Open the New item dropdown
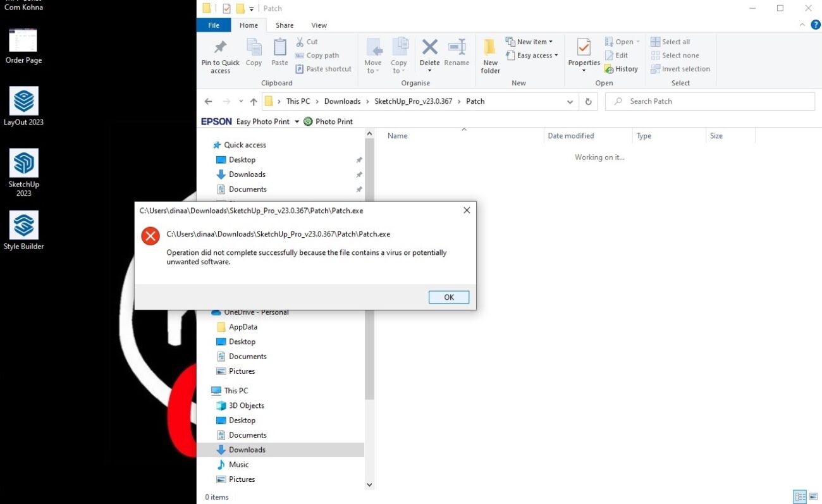This screenshot has height=504, width=822. [529, 42]
